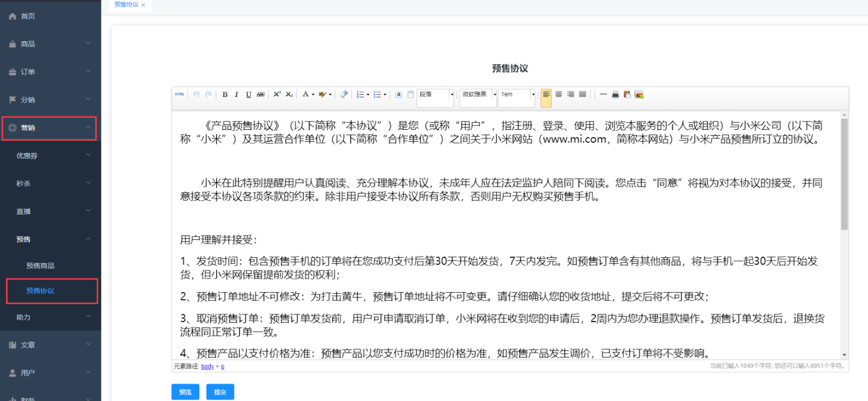Click the printer icon in the toolbar
Viewport: 868px width, 401px height.
615,94
